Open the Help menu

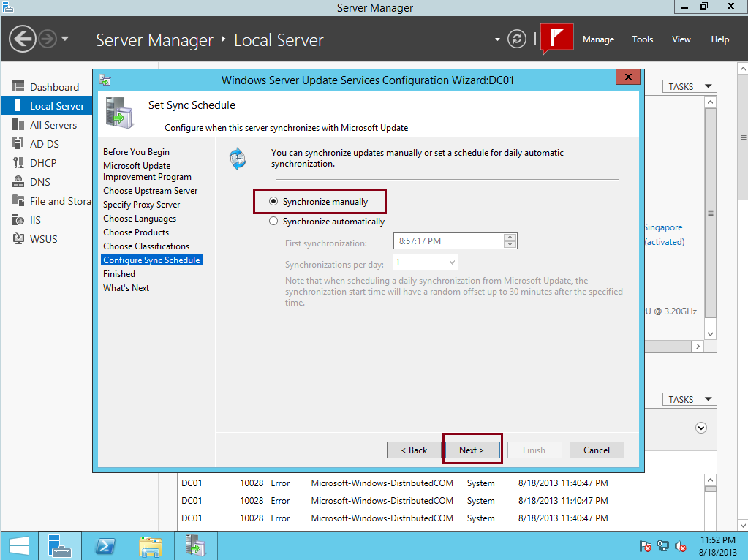[x=720, y=39]
